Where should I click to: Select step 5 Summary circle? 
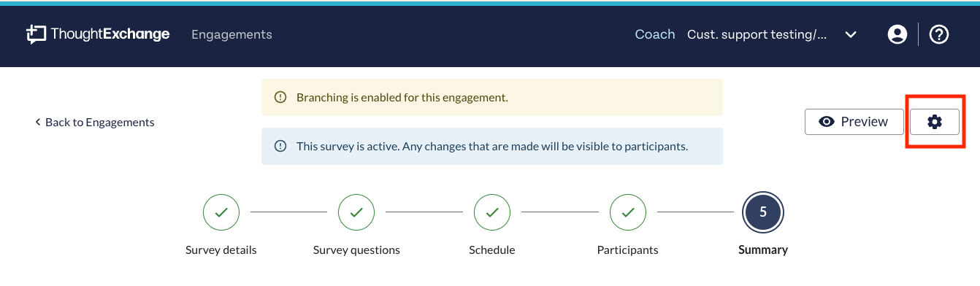click(x=763, y=212)
